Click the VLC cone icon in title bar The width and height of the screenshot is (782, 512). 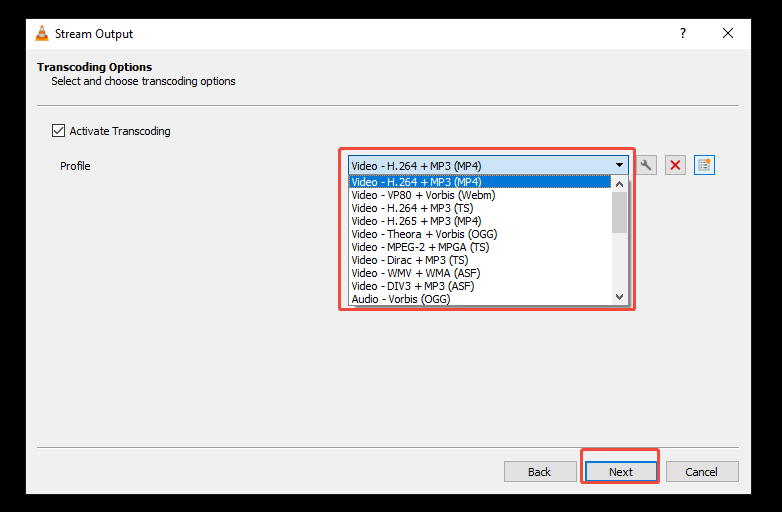(42, 33)
